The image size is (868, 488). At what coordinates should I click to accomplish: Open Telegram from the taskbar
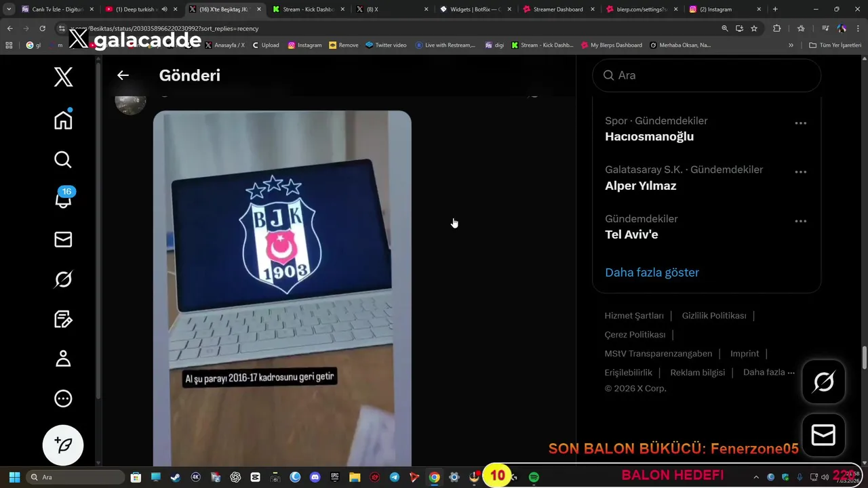tap(394, 477)
